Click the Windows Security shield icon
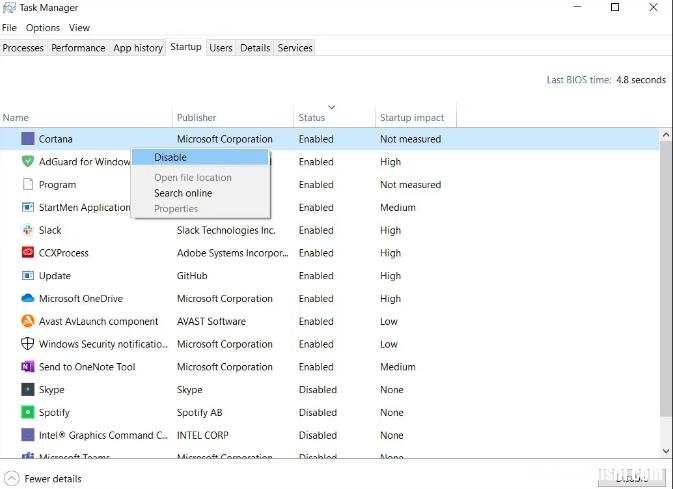This screenshot has height=489, width=673. [x=27, y=343]
